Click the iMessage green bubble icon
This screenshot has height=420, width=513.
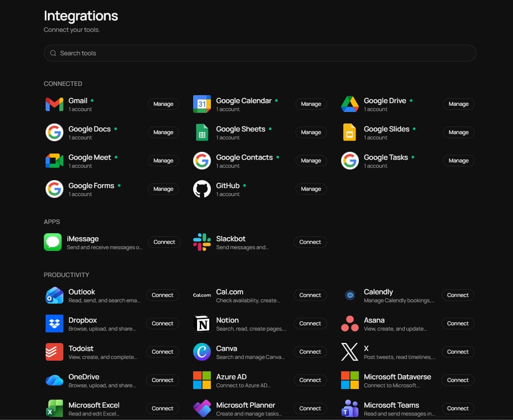pyautogui.click(x=53, y=242)
